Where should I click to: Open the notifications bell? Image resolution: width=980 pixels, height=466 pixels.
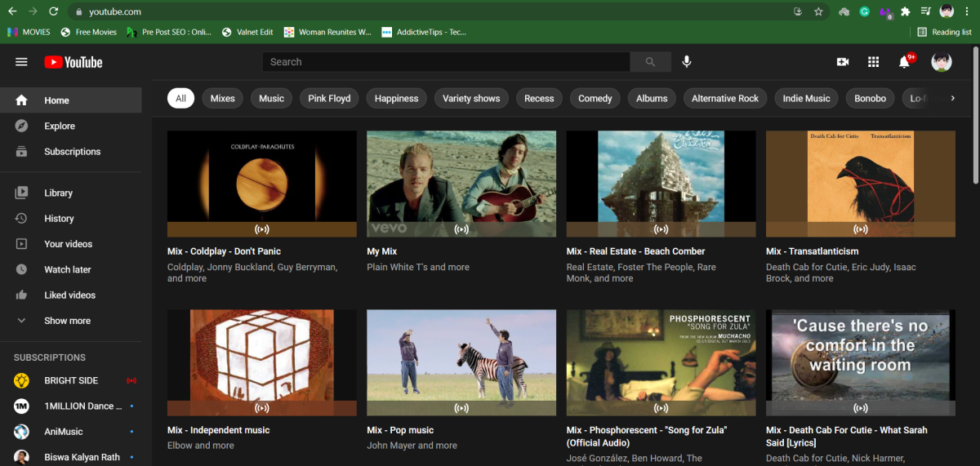click(x=904, y=62)
